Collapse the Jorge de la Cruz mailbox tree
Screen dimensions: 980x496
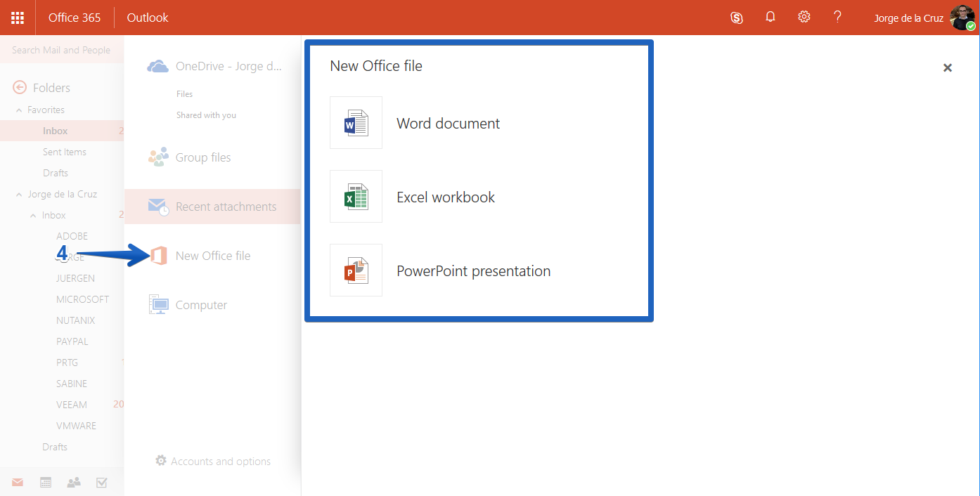[x=19, y=195]
